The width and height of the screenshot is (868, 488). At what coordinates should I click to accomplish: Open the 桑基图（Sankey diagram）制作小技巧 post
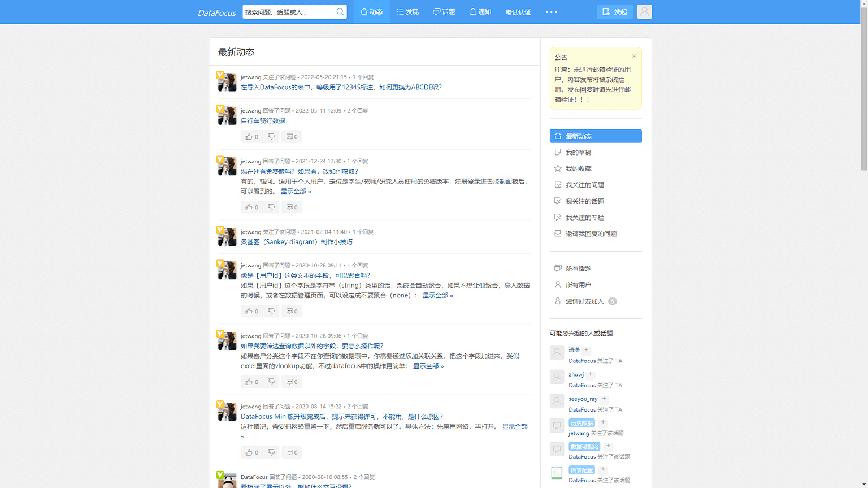pyautogui.click(x=297, y=242)
